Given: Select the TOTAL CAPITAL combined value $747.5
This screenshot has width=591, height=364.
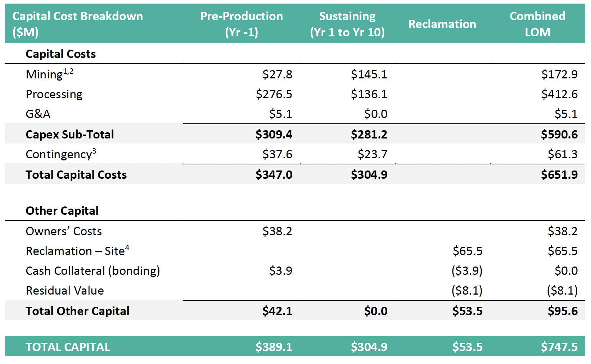Looking at the screenshot, I should [x=559, y=347].
